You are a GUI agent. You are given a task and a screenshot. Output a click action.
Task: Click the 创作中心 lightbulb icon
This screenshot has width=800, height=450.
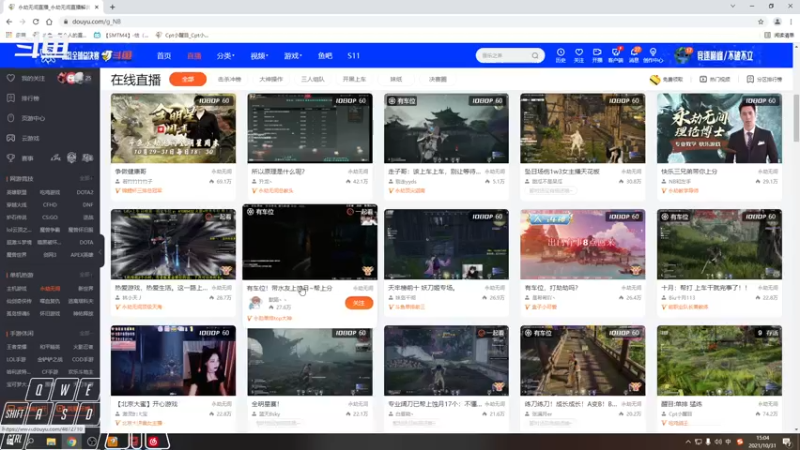(x=653, y=53)
